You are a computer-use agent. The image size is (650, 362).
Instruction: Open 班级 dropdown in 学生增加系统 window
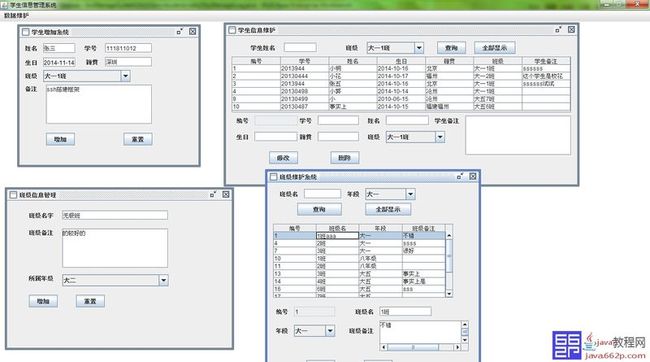click(125, 76)
